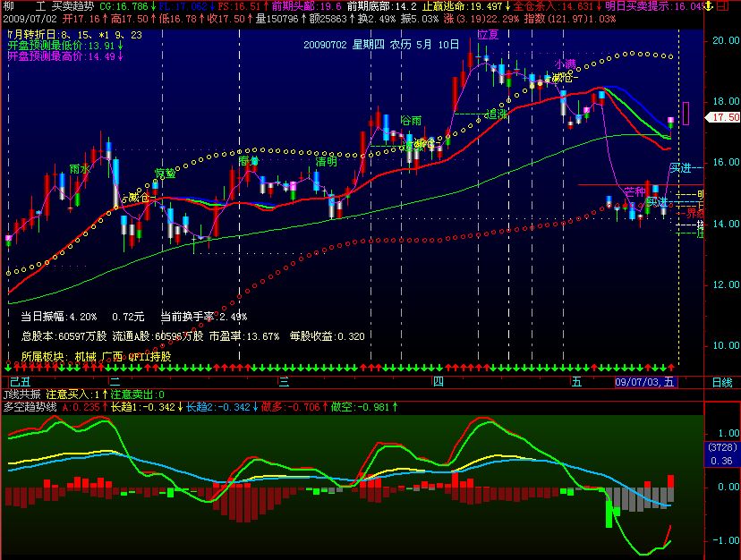
Task: Click the 20.00 price axis label
Action: click(726, 40)
